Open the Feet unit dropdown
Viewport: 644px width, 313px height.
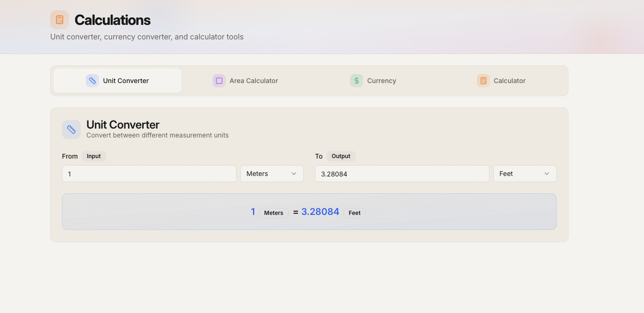point(525,174)
